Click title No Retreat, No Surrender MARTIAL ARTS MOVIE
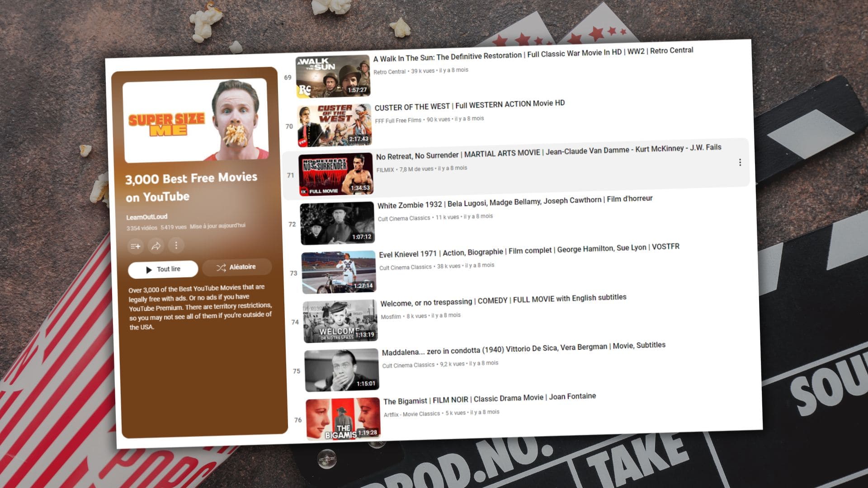Viewport: 868px width, 488px height. pyautogui.click(x=549, y=152)
